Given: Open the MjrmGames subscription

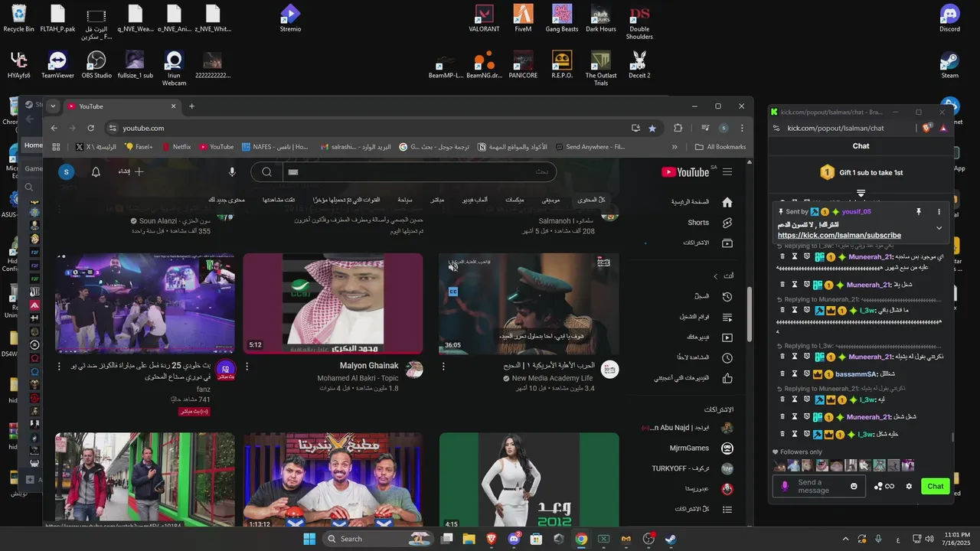Looking at the screenshot, I should click(x=691, y=448).
